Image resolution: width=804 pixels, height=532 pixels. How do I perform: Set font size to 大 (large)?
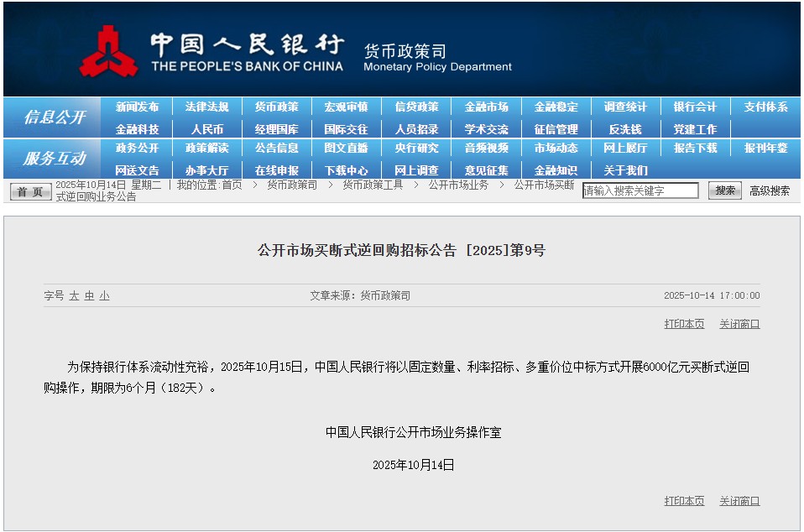click(74, 296)
